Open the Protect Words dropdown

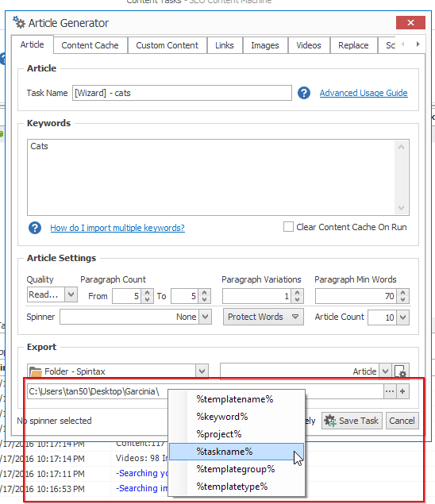click(x=263, y=317)
